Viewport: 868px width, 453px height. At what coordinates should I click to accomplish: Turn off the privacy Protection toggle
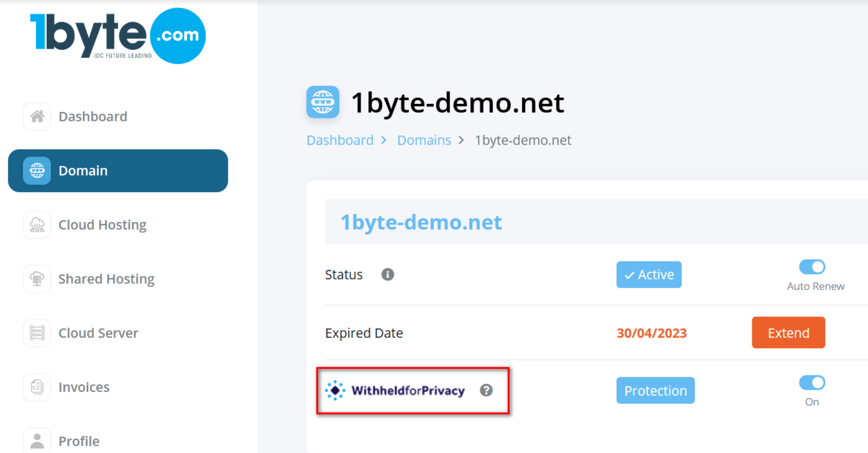[811, 383]
